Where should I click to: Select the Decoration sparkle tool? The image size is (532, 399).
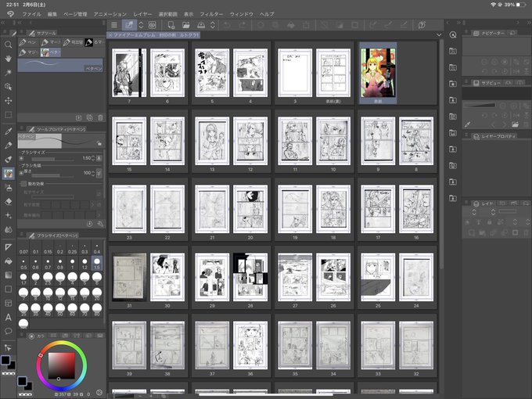point(8,215)
